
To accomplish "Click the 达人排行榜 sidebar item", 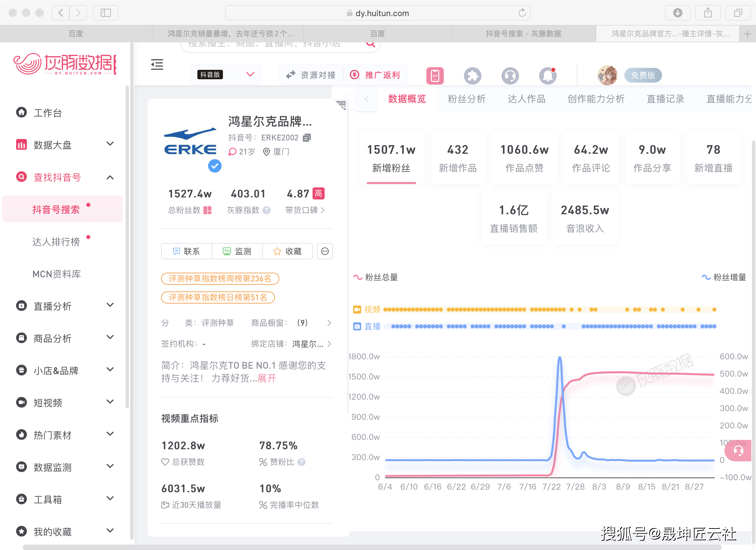I will coord(56,242).
